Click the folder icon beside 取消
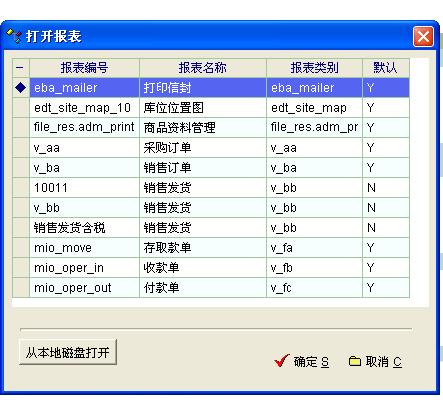This screenshot has width=443, height=400. point(354,361)
